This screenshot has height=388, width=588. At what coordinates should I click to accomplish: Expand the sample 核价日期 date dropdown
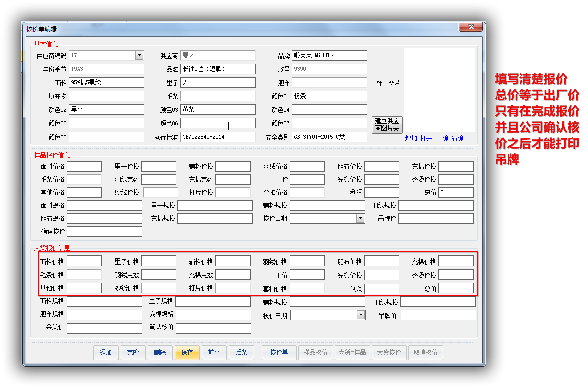point(360,218)
